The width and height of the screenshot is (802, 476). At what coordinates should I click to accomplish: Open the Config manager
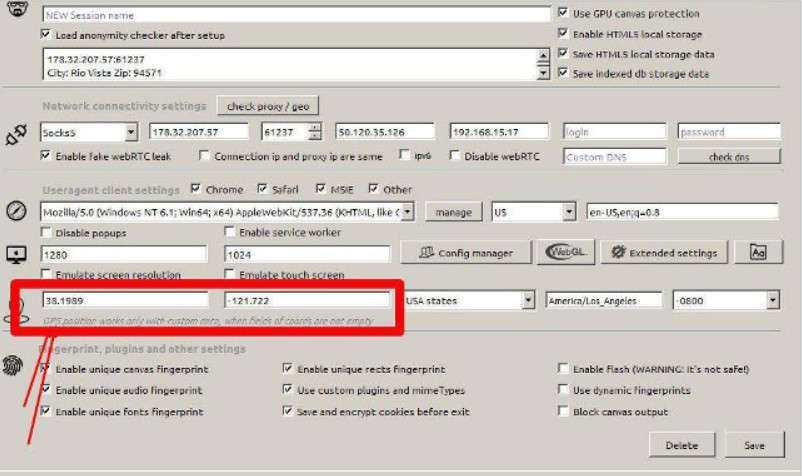[x=464, y=253]
